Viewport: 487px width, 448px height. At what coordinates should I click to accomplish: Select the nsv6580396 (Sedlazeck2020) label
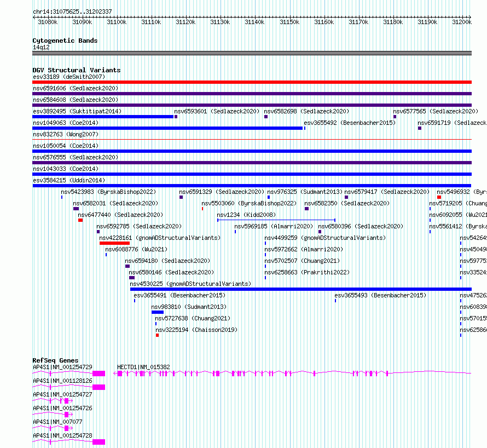(x=361, y=226)
